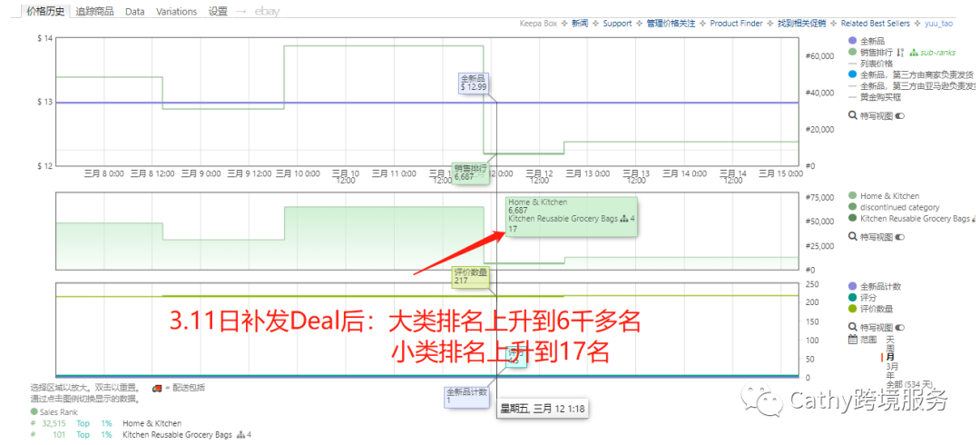Click magnifier icon in price chart legend
Viewport: 980px width, 445px height.
(x=851, y=115)
